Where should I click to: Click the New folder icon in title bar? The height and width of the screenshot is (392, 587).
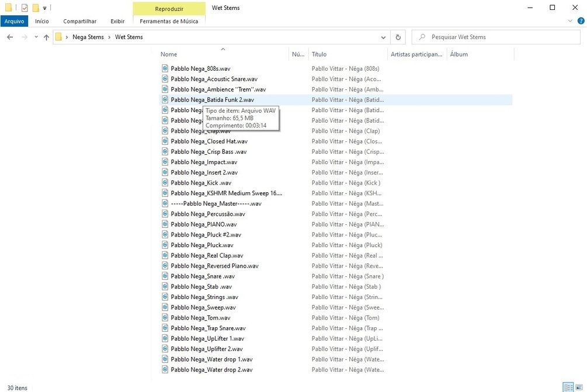(x=36, y=8)
